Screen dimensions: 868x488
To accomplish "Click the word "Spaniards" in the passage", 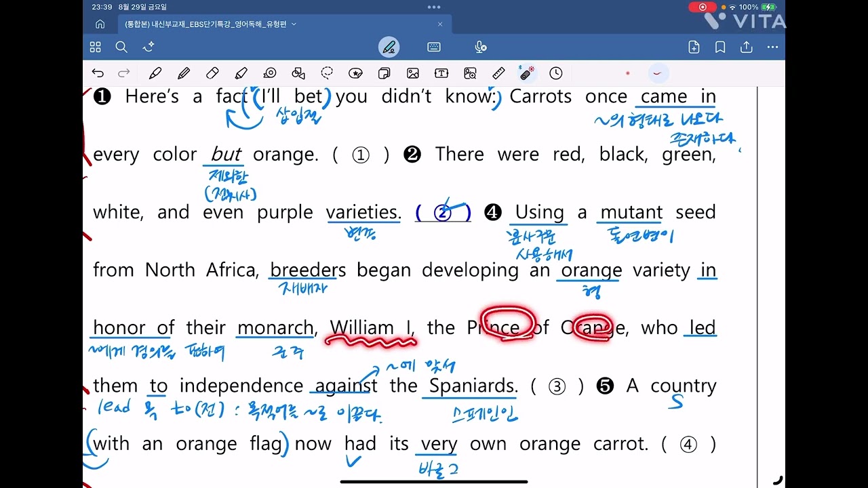I will tap(472, 386).
